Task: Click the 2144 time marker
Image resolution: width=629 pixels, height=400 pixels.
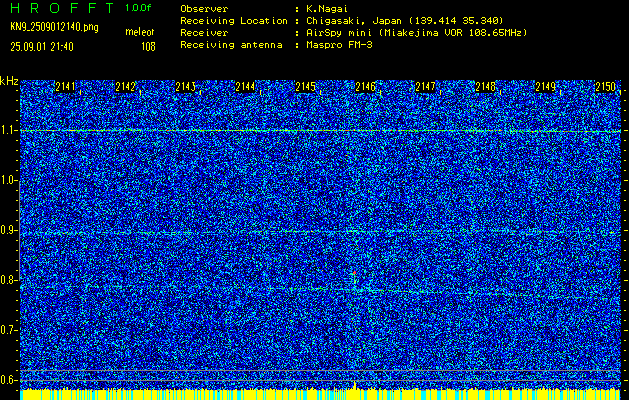Action: (245, 87)
